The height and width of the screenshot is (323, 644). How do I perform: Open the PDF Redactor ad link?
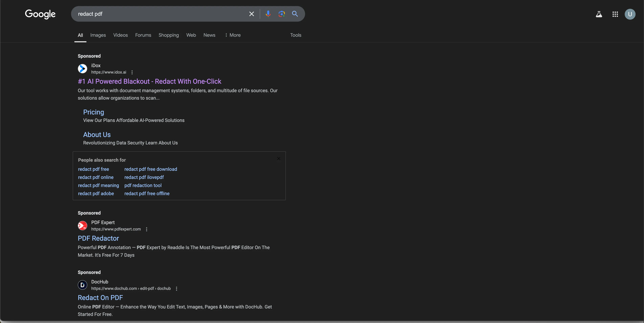tap(98, 238)
